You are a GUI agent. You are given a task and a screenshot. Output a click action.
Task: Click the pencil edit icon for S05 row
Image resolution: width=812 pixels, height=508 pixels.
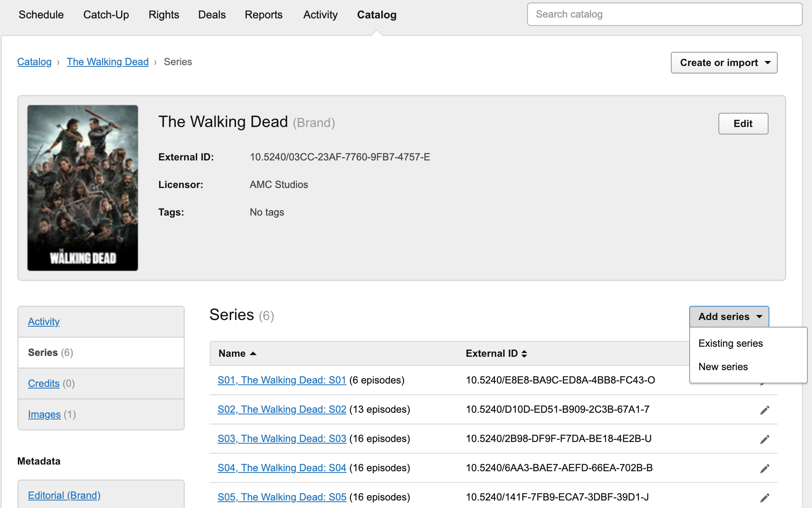click(764, 498)
